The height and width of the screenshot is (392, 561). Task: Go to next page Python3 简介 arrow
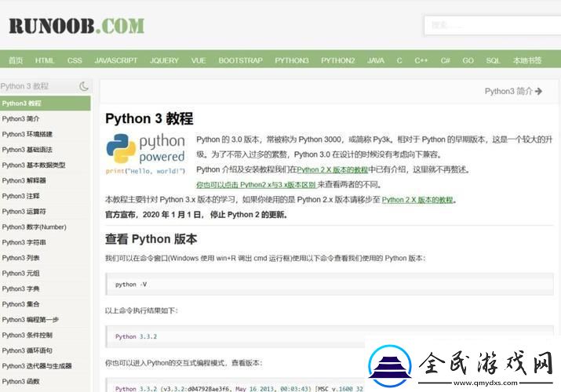(513, 92)
